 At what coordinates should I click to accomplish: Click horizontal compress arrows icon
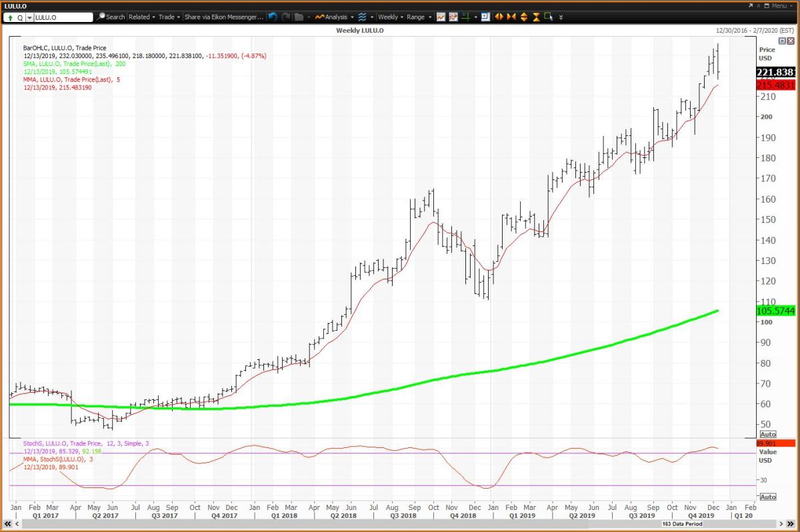pos(511,17)
